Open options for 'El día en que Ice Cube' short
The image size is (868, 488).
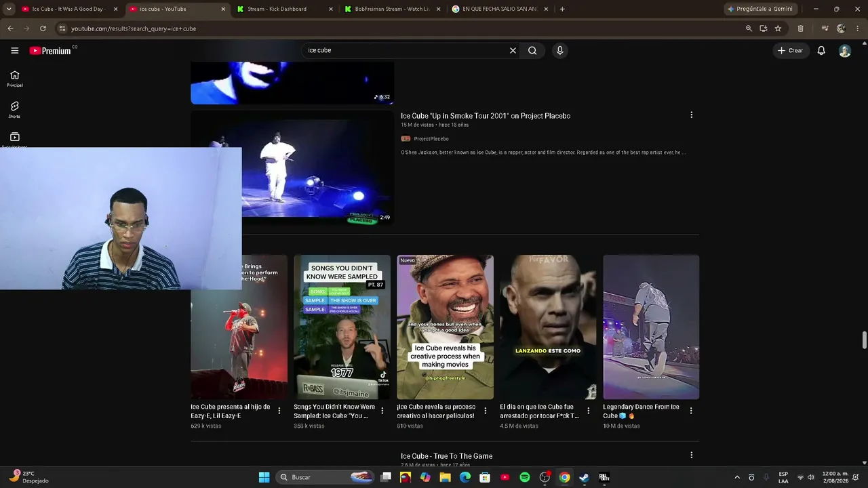pyautogui.click(x=588, y=411)
